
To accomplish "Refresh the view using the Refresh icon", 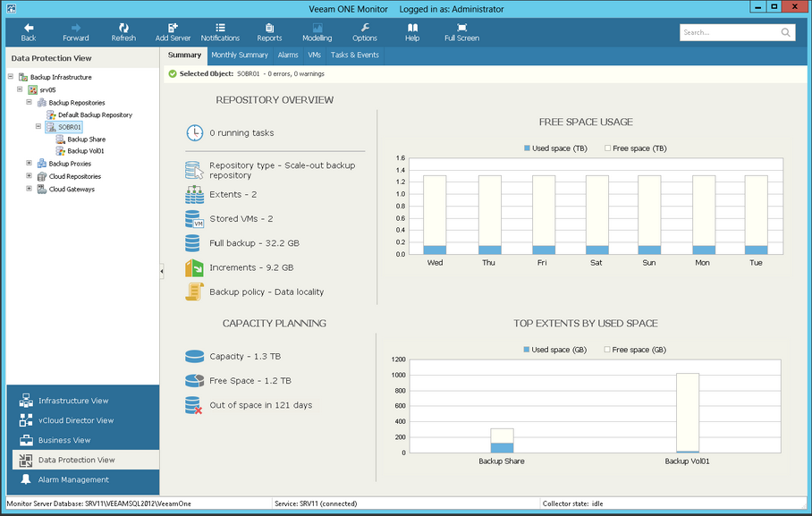I will point(123,28).
